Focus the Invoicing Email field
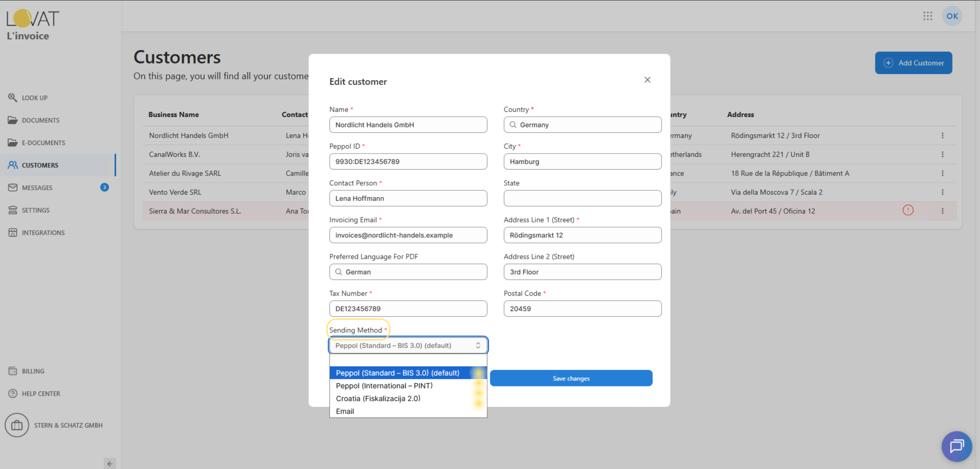This screenshot has width=980, height=469. click(x=408, y=235)
